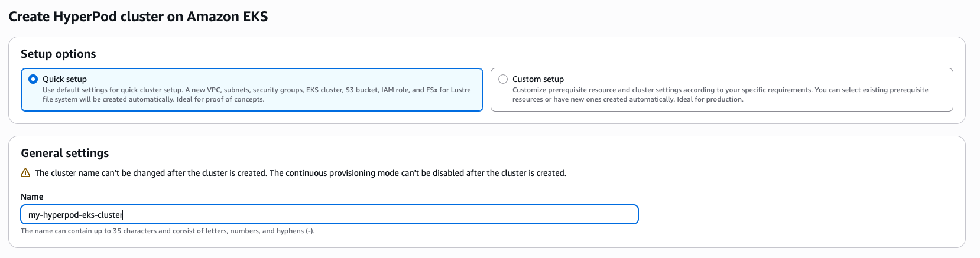Click the "General settings" section heading

[65, 153]
